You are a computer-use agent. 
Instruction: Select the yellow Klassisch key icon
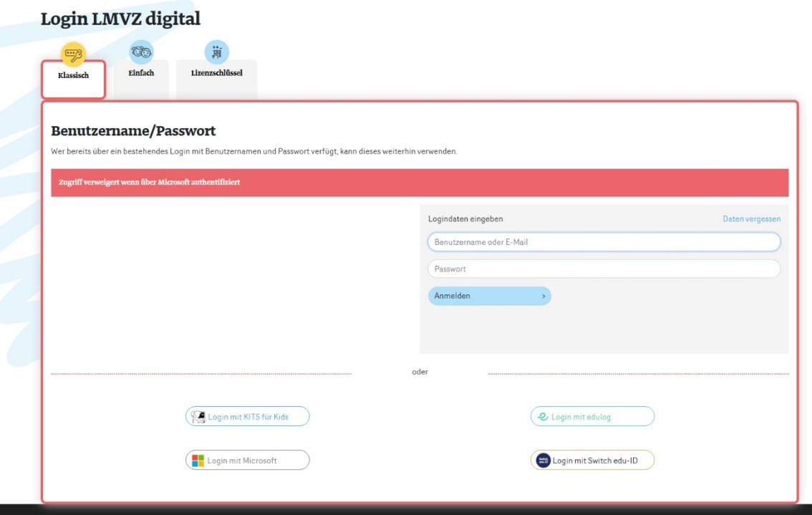pos(73,54)
